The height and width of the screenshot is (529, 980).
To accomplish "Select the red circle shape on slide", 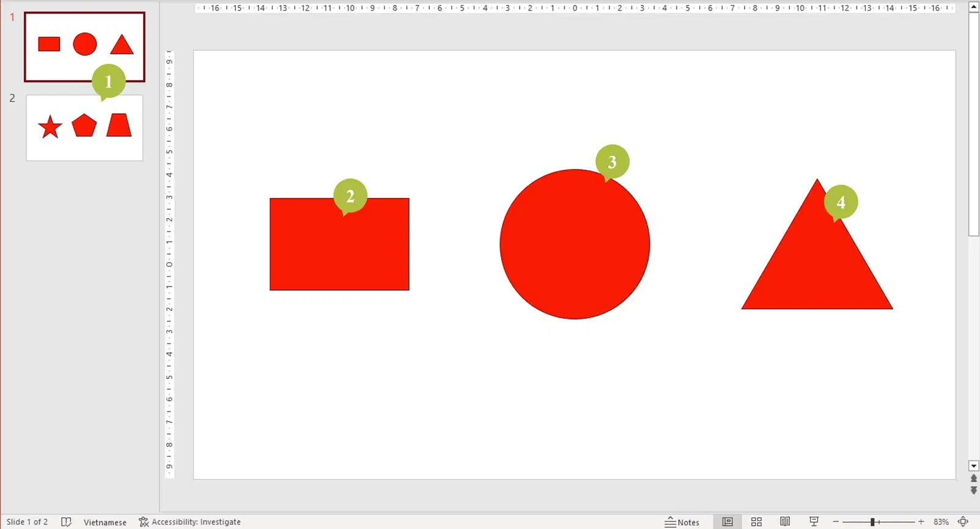I will (575, 244).
